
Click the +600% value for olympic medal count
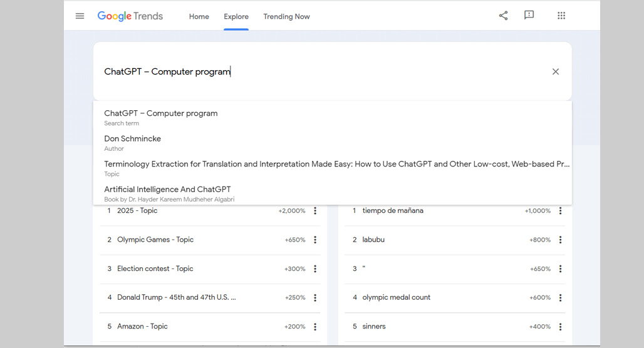(540, 298)
